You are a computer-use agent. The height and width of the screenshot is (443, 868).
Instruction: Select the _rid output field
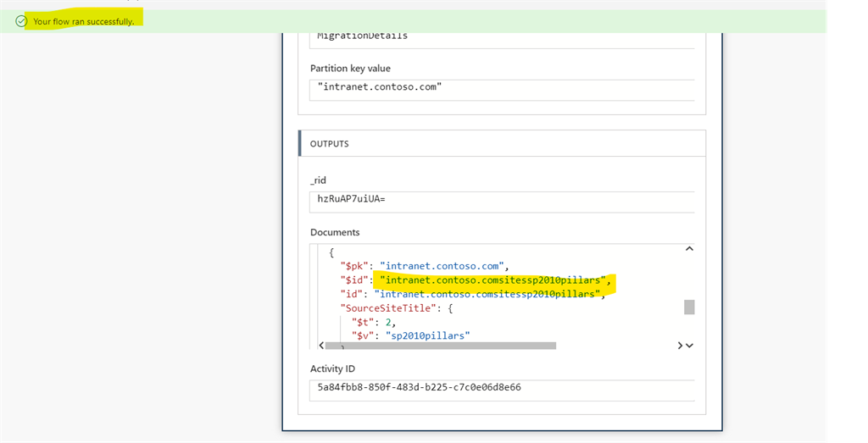pos(502,200)
